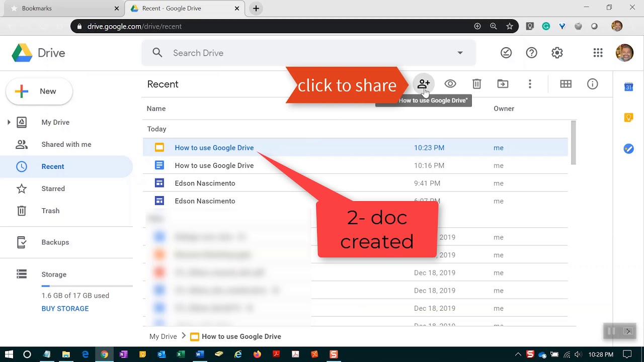The image size is (644, 362).
Task: Open the Google Tasks side panel icon
Action: pyautogui.click(x=628, y=148)
